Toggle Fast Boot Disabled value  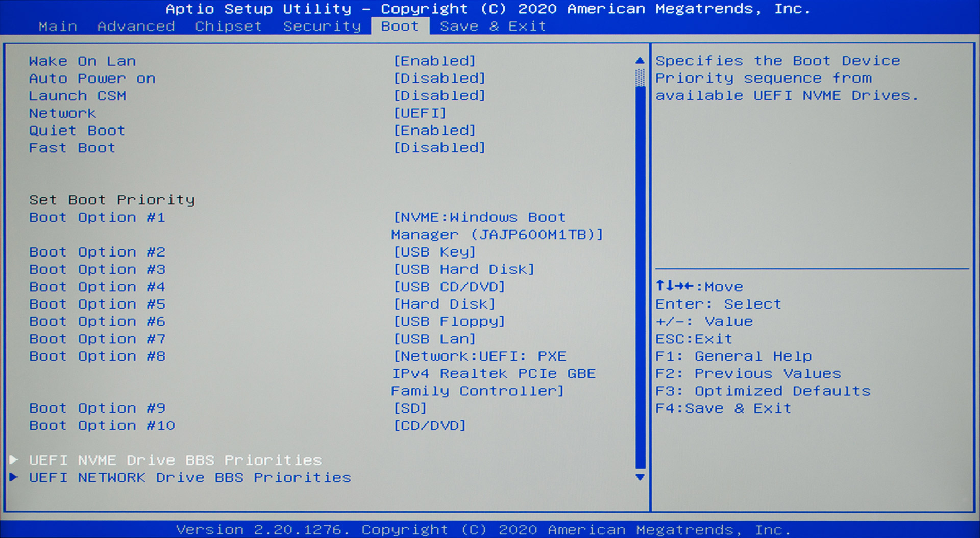(439, 148)
